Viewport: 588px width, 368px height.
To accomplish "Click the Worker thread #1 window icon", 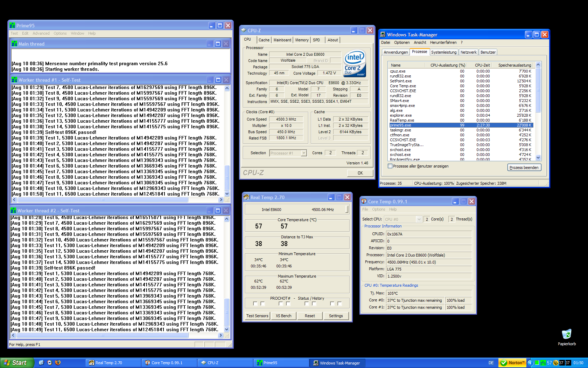I will pos(14,80).
